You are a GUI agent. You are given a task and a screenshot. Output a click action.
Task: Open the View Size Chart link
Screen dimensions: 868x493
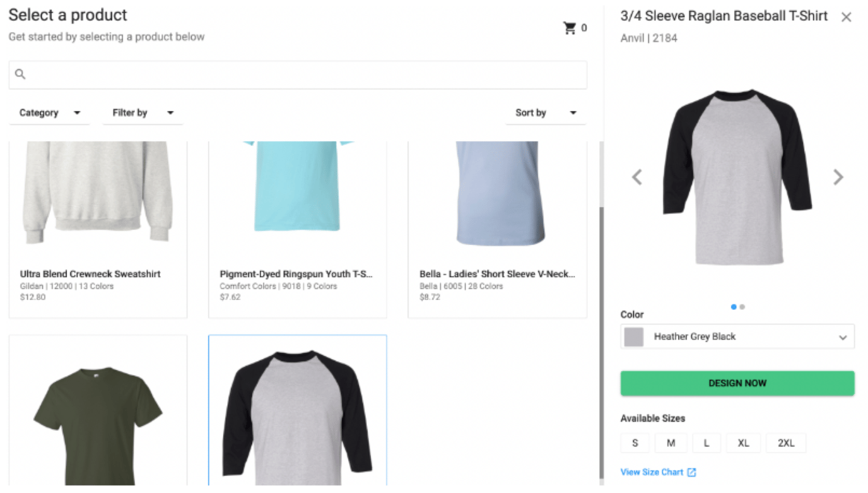653,472
